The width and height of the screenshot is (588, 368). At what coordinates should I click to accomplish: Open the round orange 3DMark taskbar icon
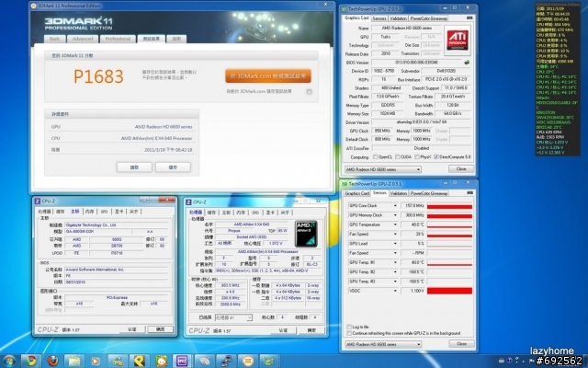pyautogui.click(x=247, y=362)
